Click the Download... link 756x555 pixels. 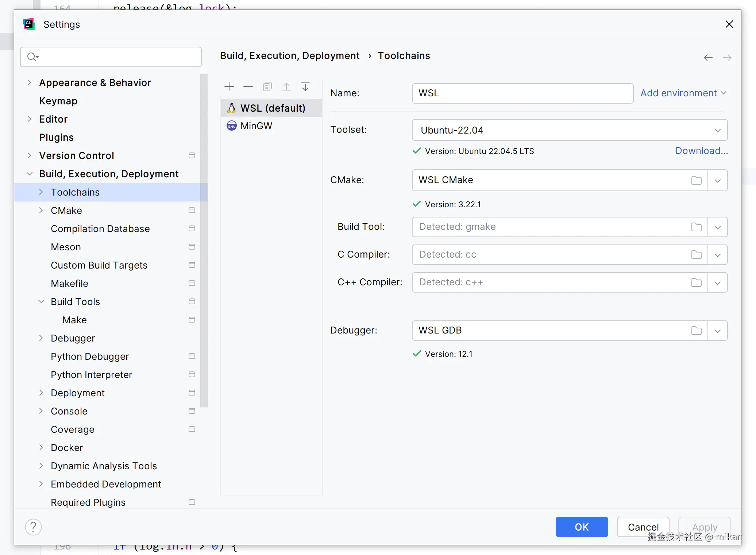click(x=701, y=151)
